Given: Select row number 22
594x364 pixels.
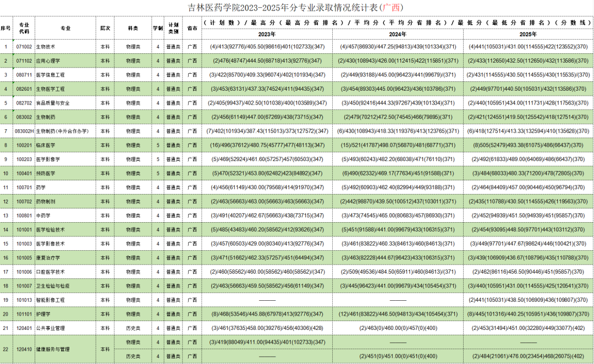Looking at the screenshot, I should 5,349.
